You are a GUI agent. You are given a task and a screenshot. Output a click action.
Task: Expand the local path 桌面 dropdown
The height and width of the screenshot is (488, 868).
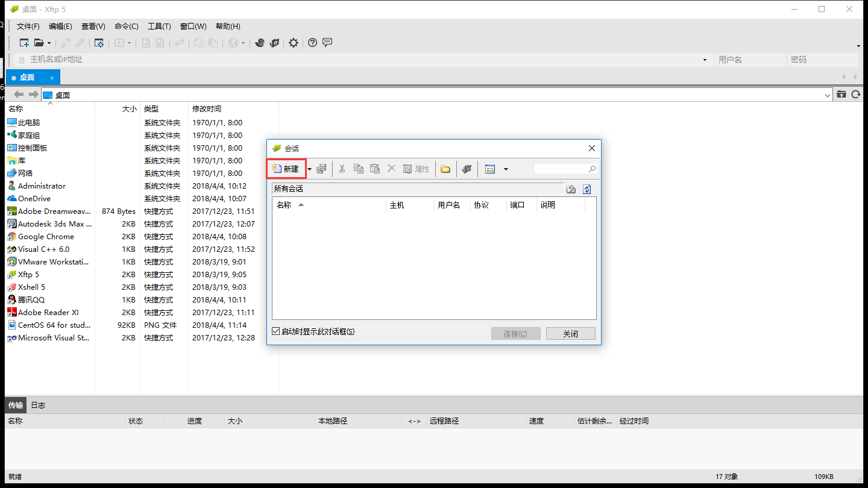pos(827,95)
